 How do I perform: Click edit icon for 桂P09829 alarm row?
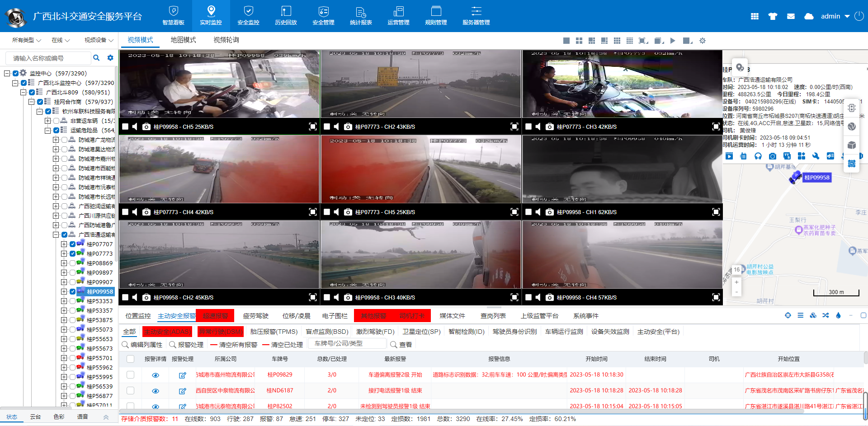[183, 375]
